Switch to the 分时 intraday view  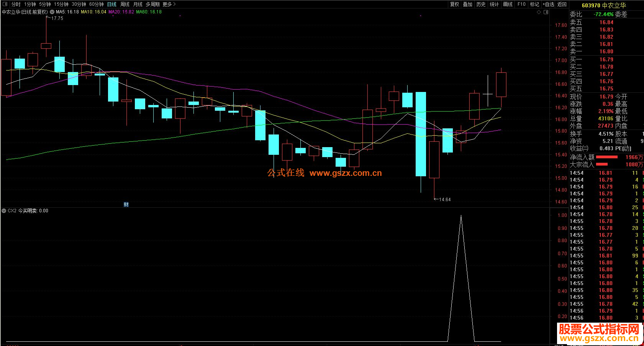pos(16,4)
